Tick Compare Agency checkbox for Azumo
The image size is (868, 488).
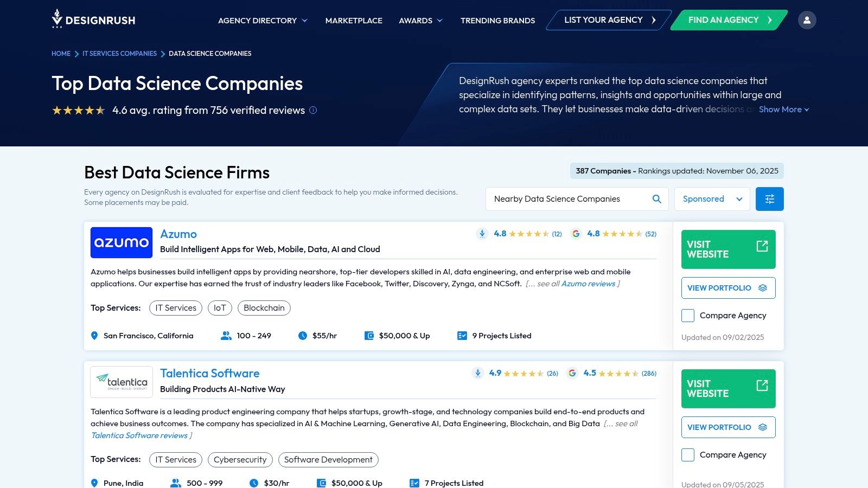688,316
